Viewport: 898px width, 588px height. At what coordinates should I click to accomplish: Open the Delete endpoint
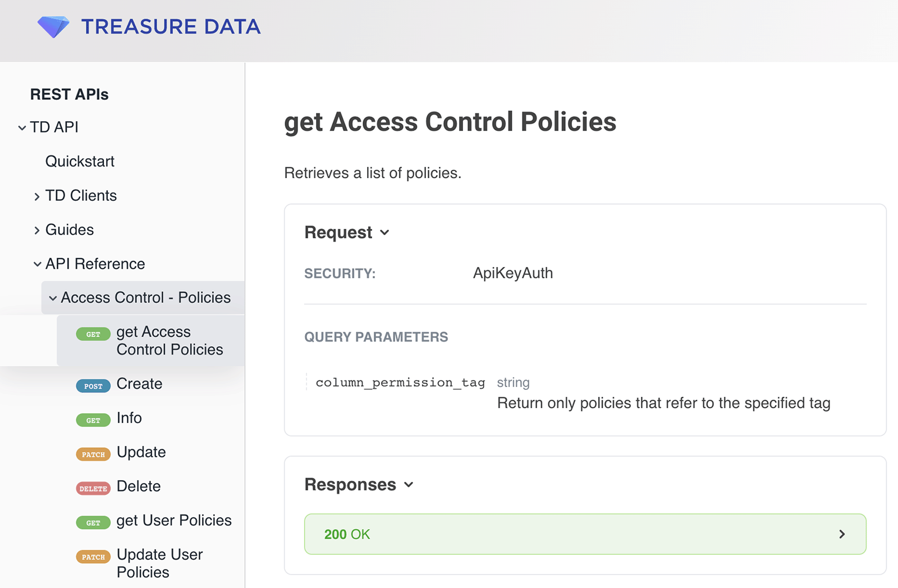(139, 486)
